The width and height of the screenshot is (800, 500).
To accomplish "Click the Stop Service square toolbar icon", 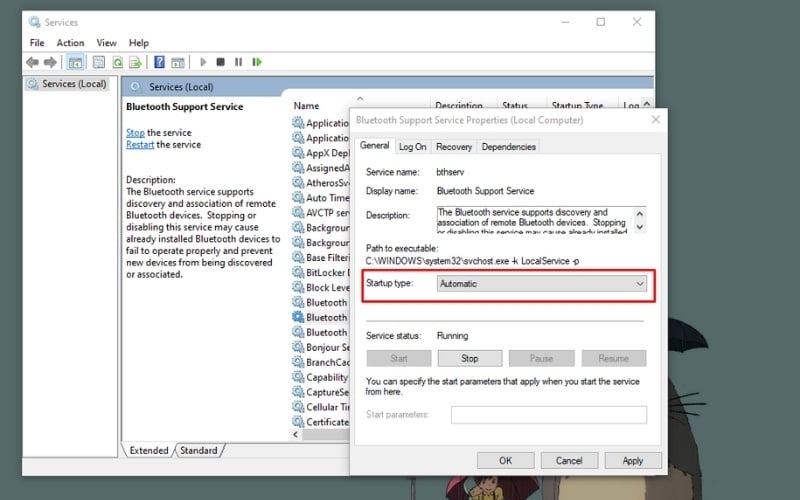I will point(220,62).
